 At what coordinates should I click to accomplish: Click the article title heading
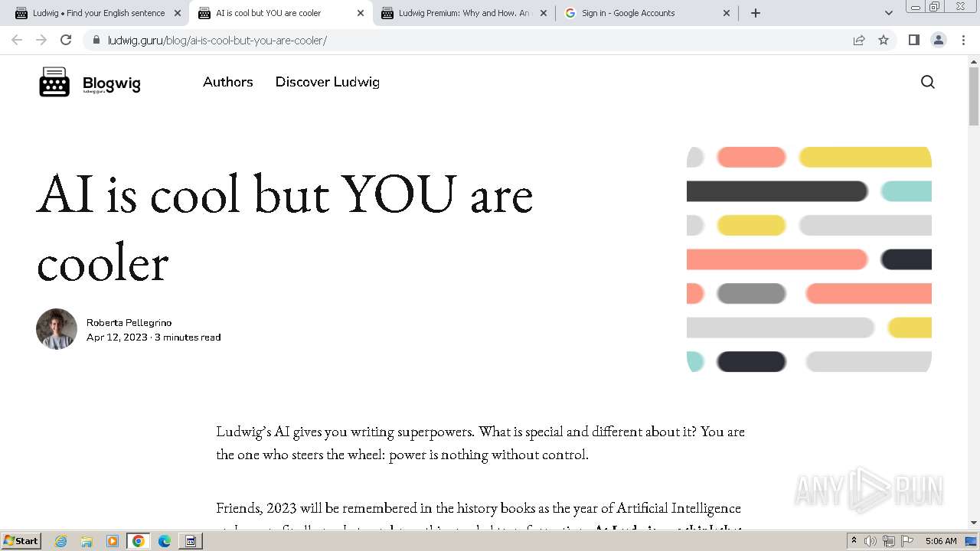285,228
